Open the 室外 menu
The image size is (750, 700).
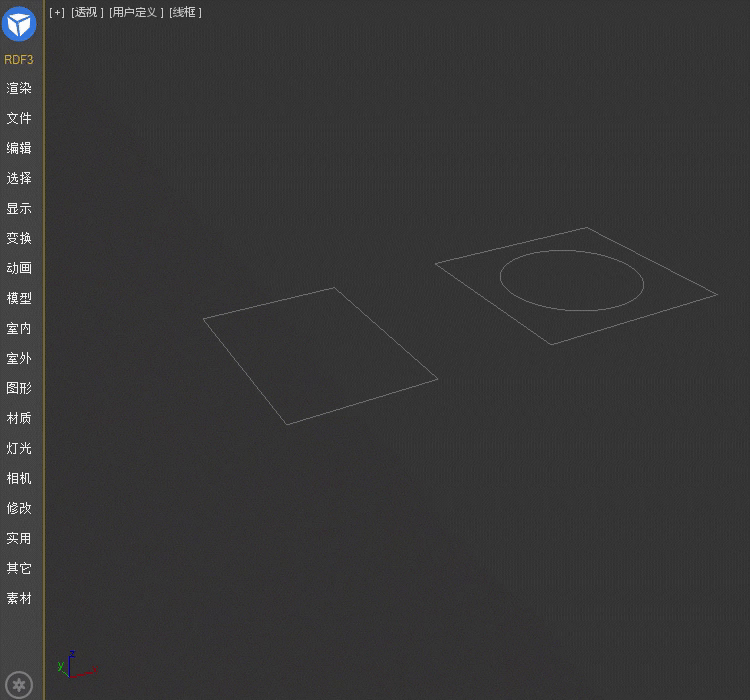point(19,358)
